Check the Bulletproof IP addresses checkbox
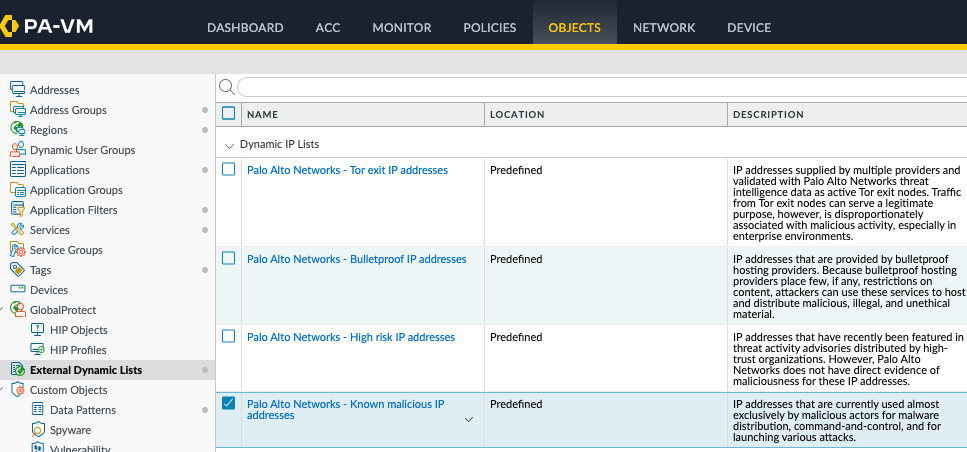 pos(229,258)
